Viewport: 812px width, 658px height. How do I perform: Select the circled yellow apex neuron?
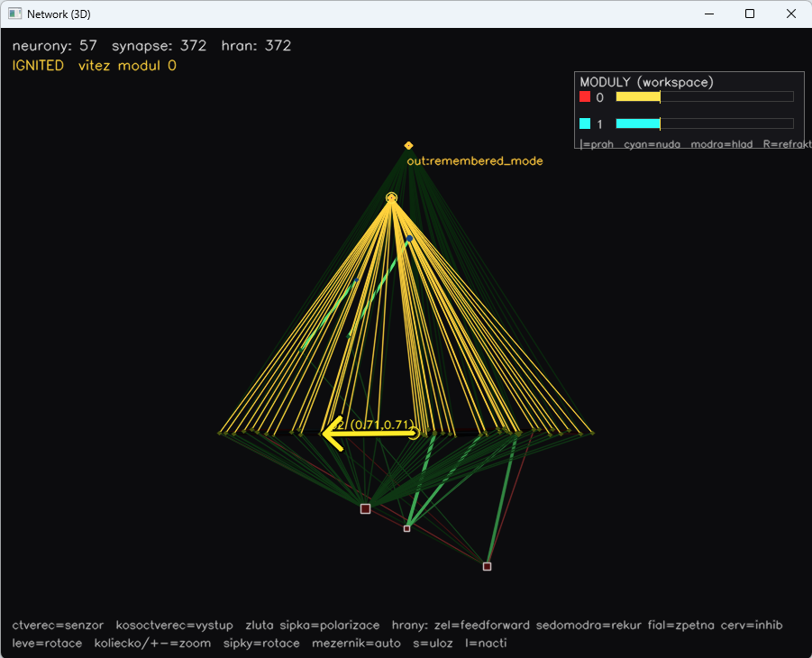391,197
